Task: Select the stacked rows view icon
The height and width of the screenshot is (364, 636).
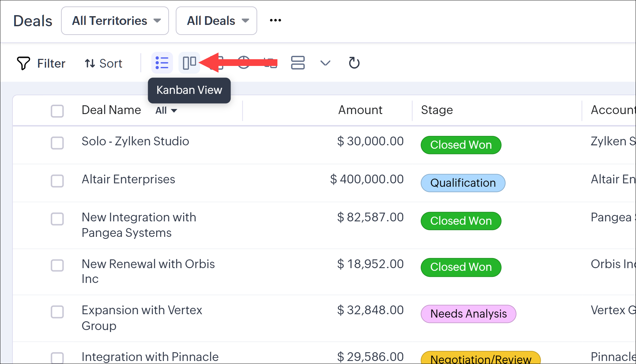Action: coord(298,63)
